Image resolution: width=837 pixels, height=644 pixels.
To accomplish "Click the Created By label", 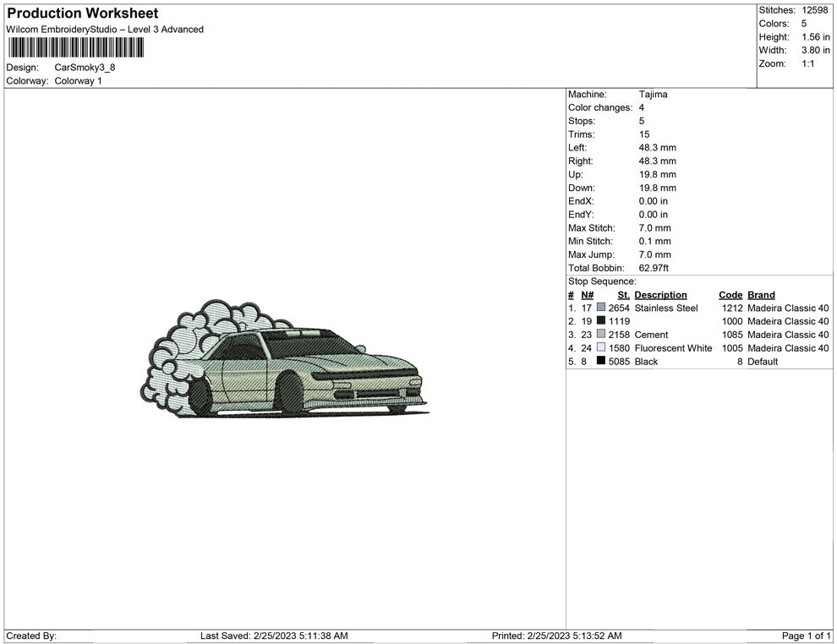I will (x=31, y=636).
